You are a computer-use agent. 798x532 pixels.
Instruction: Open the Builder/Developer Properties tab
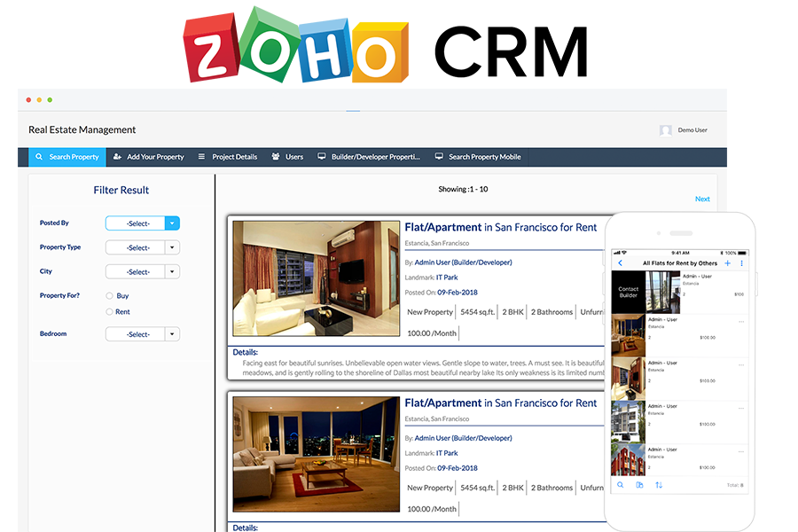point(369,157)
